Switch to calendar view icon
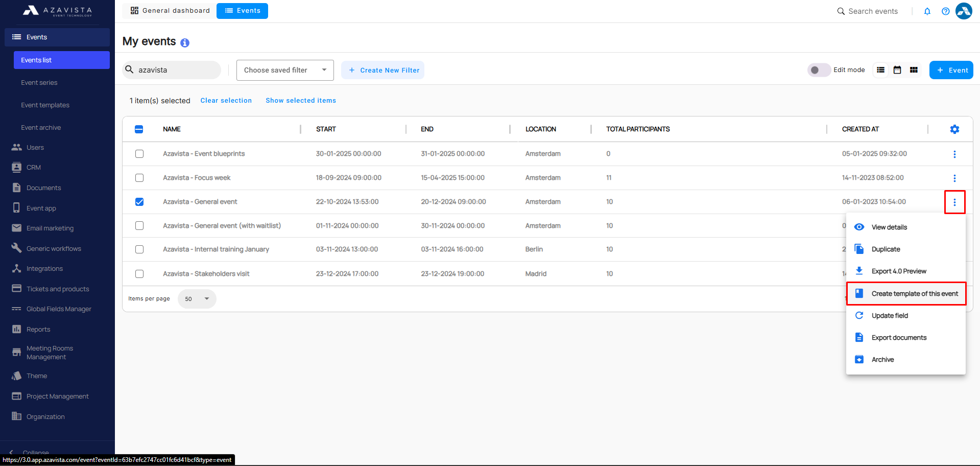Viewport: 980px width, 466px height. pos(897,70)
